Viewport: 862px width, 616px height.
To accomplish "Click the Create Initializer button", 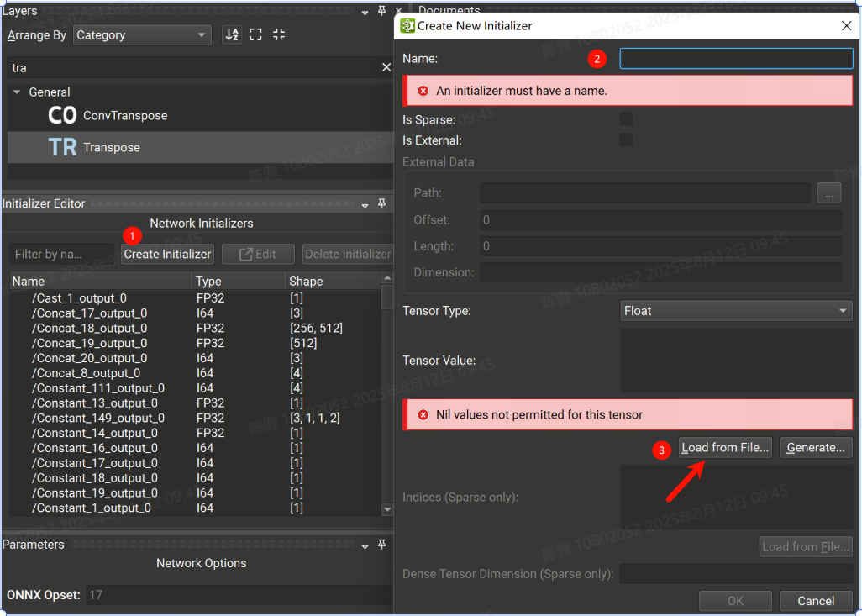I will [x=167, y=254].
